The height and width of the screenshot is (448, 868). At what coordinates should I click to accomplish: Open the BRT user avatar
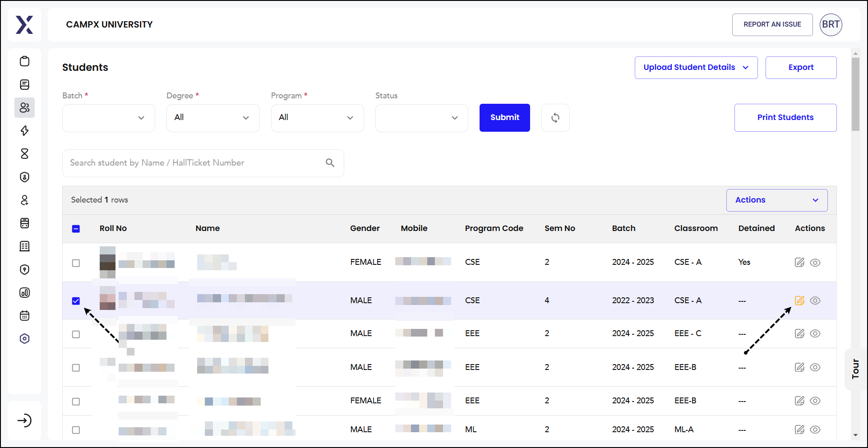pyautogui.click(x=831, y=24)
